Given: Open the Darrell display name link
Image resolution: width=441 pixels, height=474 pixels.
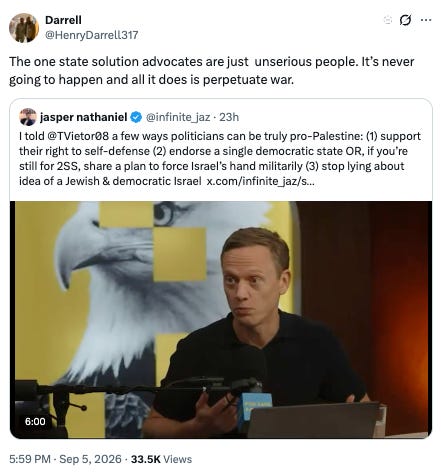Looking at the screenshot, I should click(x=63, y=20).
